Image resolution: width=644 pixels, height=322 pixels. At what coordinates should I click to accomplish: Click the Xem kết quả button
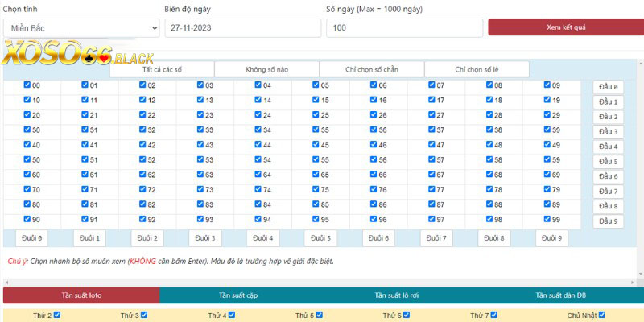pos(566,27)
